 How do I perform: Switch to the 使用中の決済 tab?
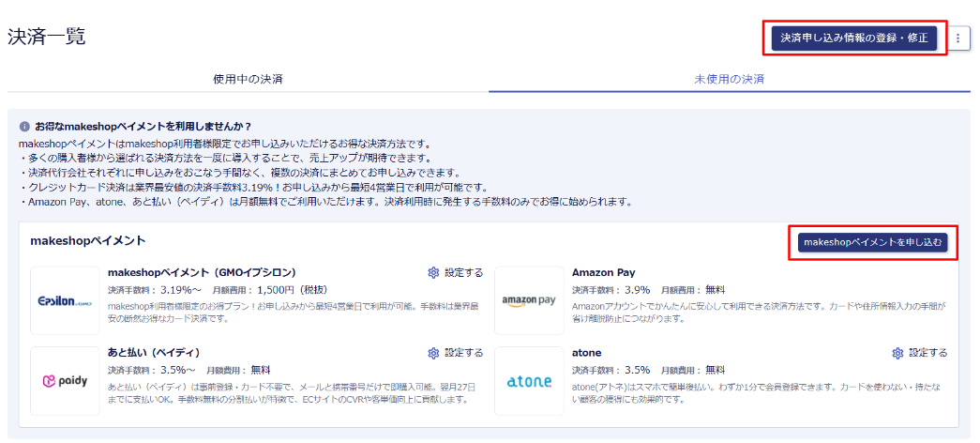(249, 80)
